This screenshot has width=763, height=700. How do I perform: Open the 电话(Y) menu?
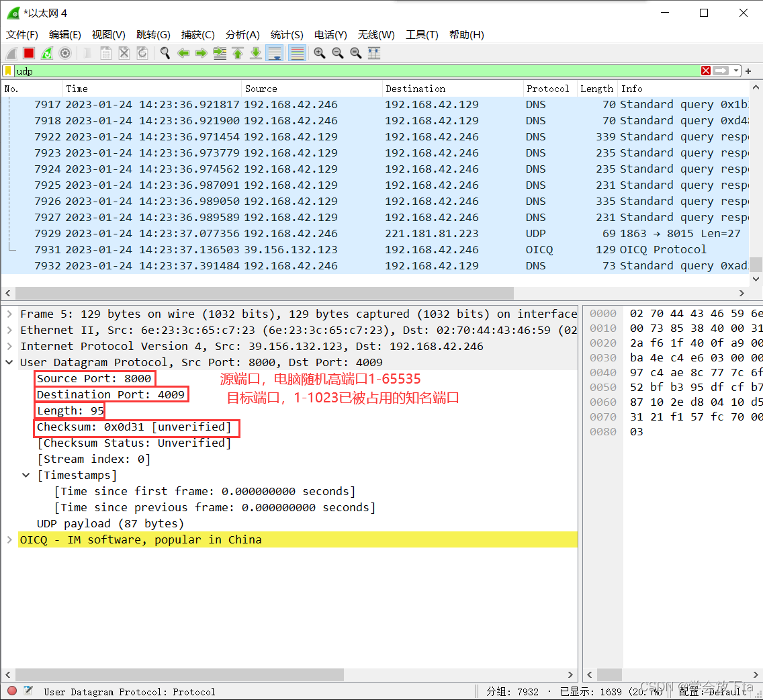click(x=330, y=34)
